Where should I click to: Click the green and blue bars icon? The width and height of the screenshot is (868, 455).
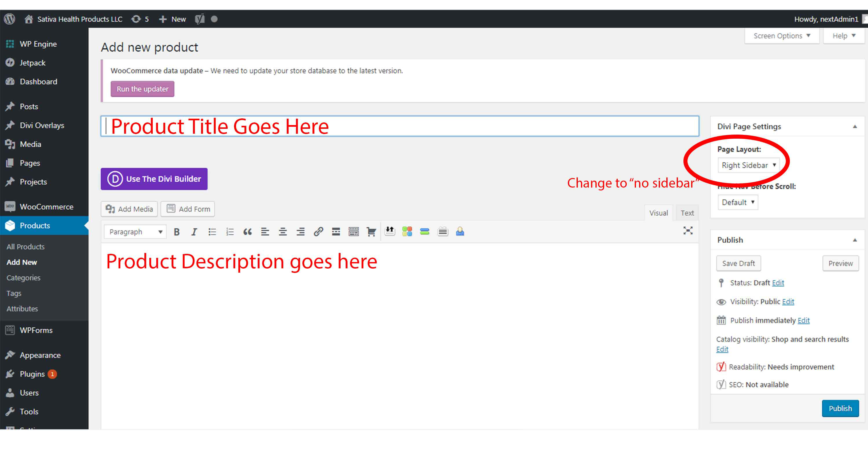point(424,232)
